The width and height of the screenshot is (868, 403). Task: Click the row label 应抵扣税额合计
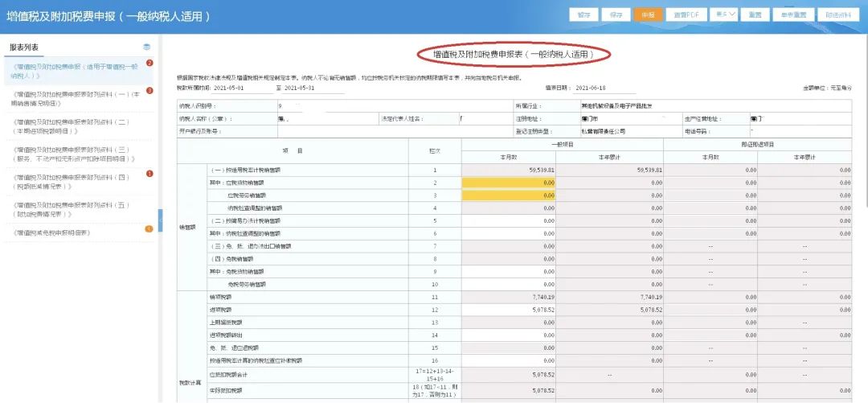coord(229,375)
